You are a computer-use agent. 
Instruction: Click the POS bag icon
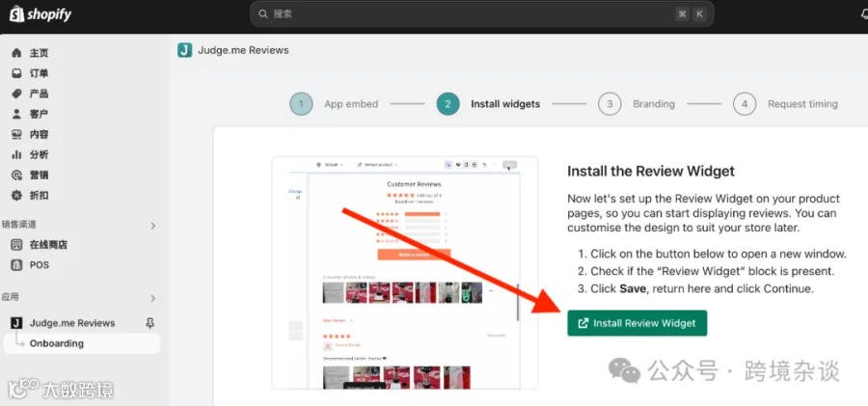(16, 265)
